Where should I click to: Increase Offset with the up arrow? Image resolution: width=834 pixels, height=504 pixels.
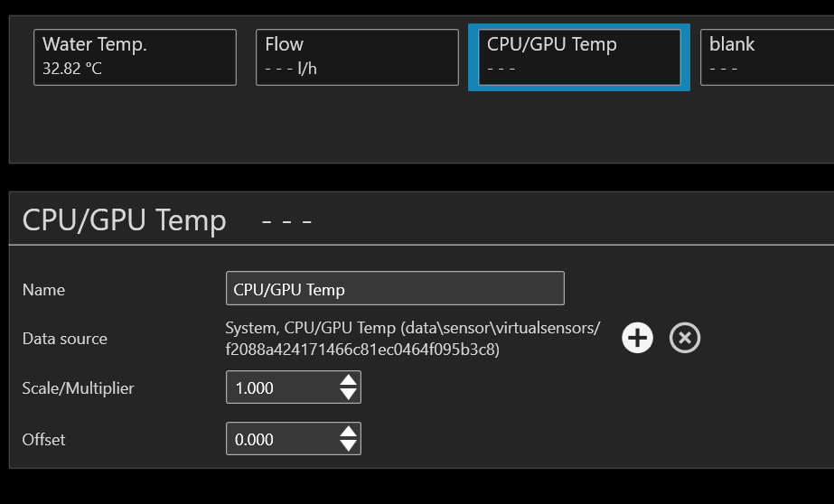point(349,432)
